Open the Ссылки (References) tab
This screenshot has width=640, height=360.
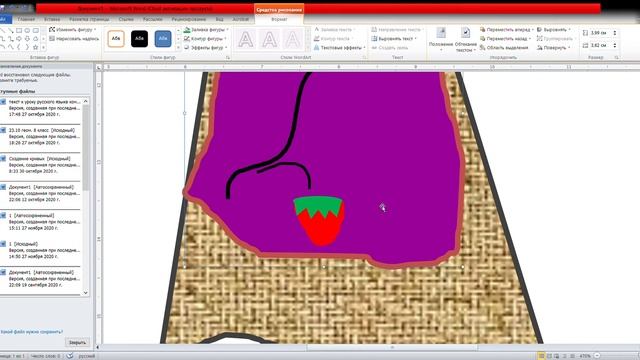(x=126, y=19)
